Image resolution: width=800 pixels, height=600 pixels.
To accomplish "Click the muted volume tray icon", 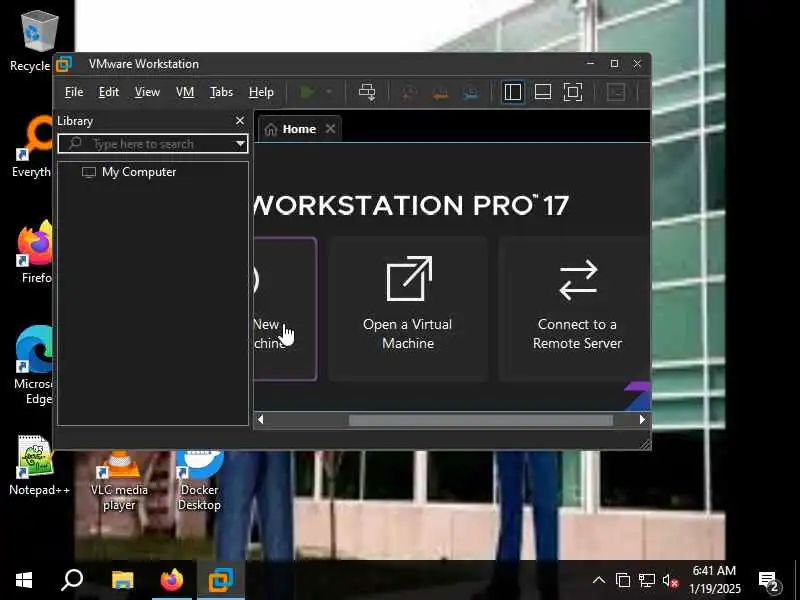I will [670, 581].
